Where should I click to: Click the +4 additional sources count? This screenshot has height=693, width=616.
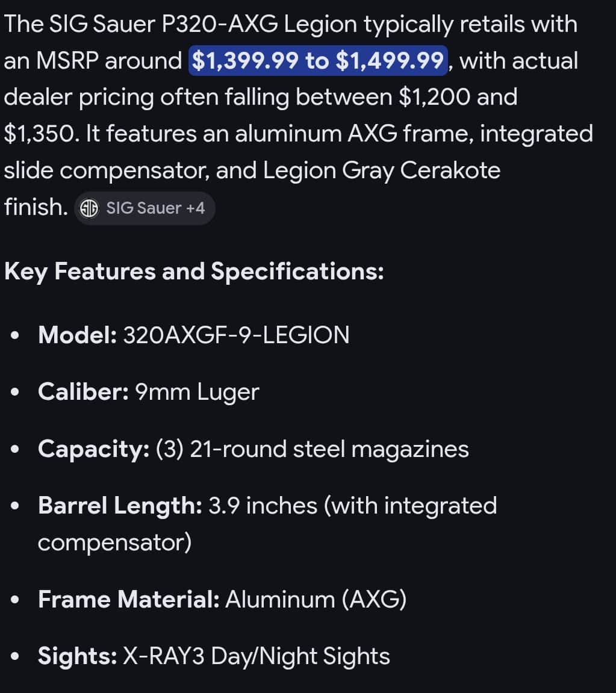tap(196, 208)
